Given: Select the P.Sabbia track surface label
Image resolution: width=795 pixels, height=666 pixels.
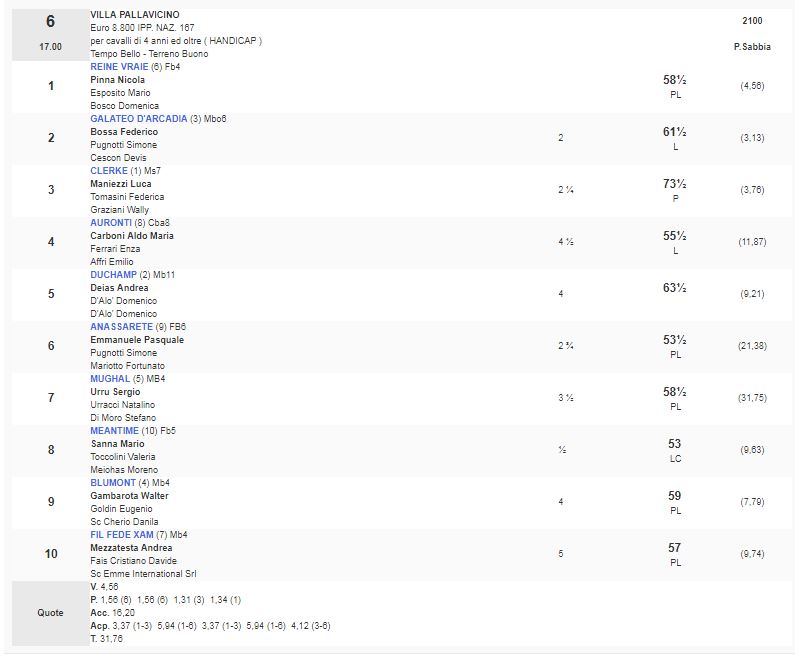Looking at the screenshot, I should (x=751, y=46).
